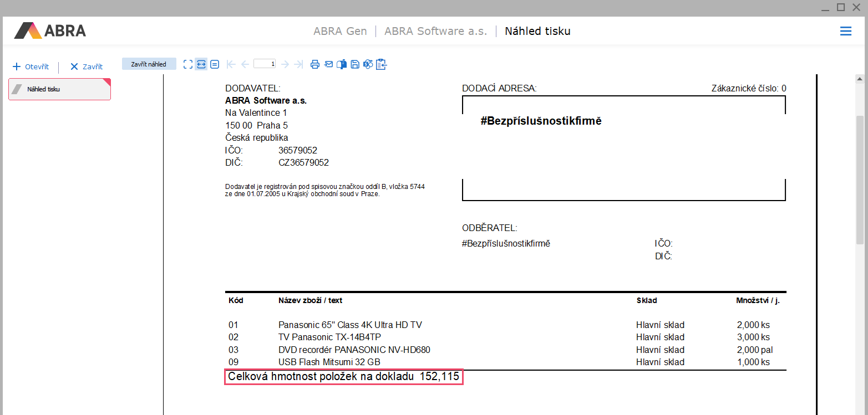Click the Česká republika line
The image size is (868, 415).
(257, 137)
